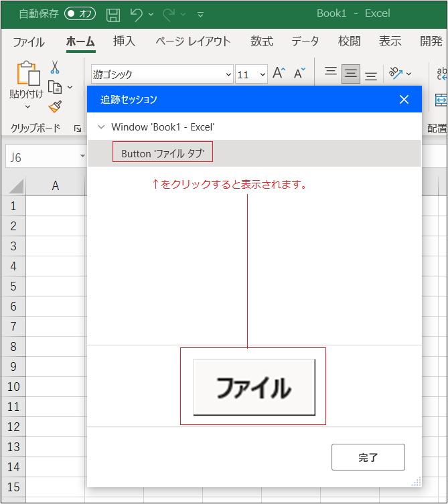Click the Merge and Center icon

coord(441,100)
